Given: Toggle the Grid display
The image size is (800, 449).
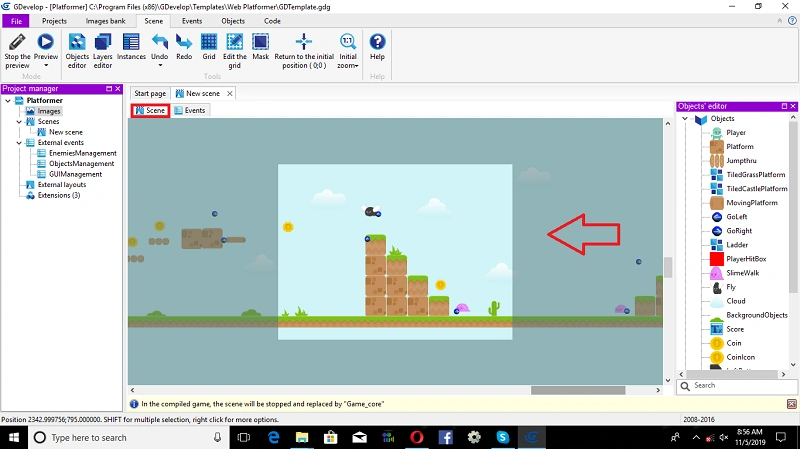Looking at the screenshot, I should tap(209, 47).
